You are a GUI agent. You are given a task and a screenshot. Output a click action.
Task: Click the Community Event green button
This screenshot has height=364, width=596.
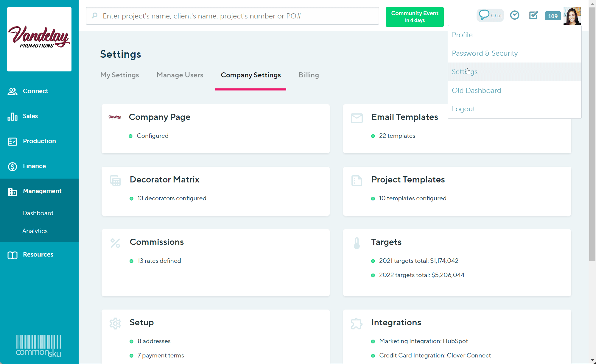click(x=414, y=17)
